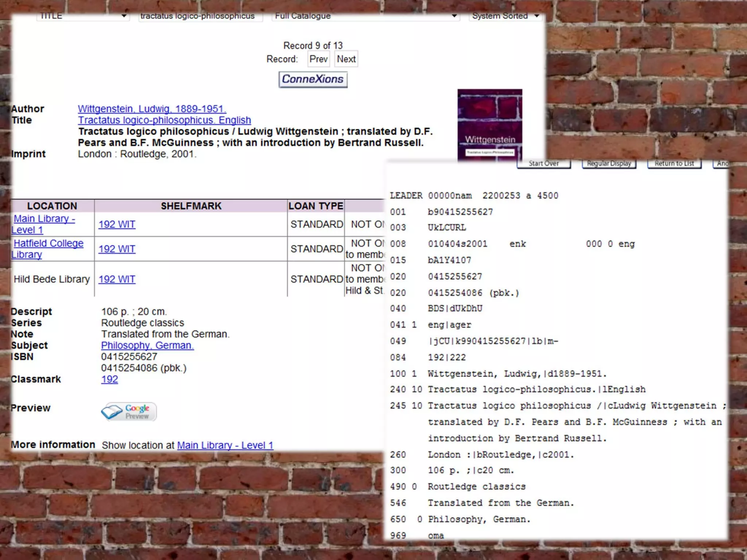Show location at Main Library - Level 1
The width and height of the screenshot is (747, 560).
pyautogui.click(x=225, y=445)
